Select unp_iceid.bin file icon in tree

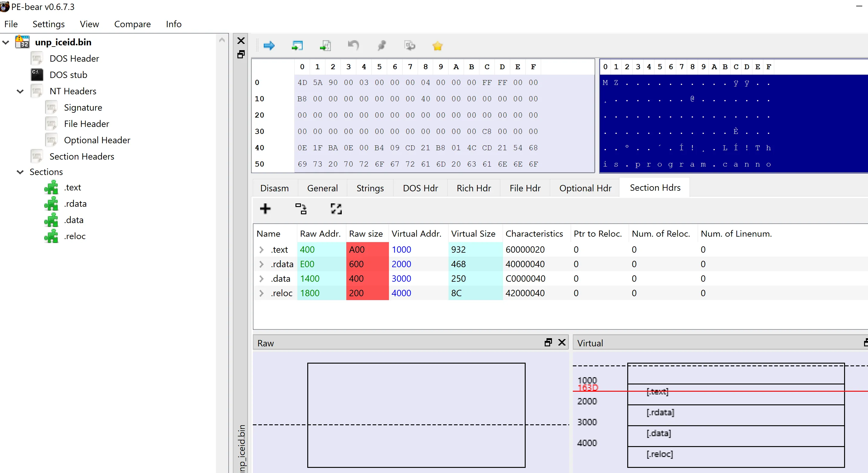pyautogui.click(x=22, y=42)
